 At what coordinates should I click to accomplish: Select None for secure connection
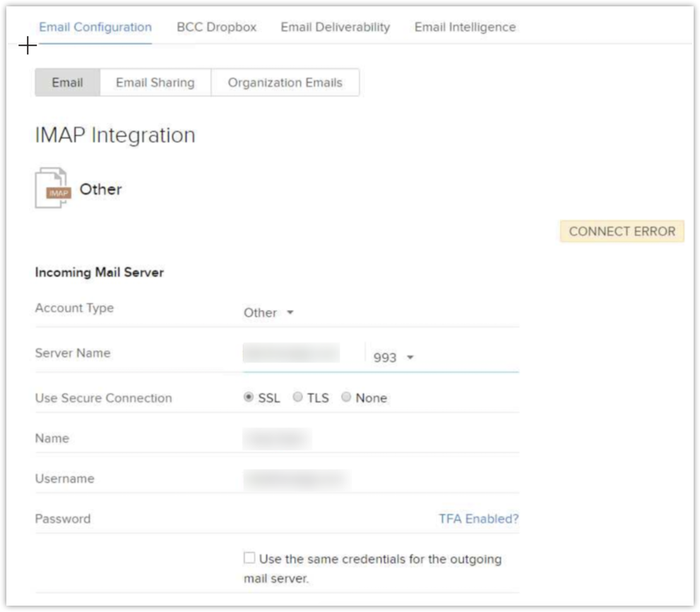point(346,397)
